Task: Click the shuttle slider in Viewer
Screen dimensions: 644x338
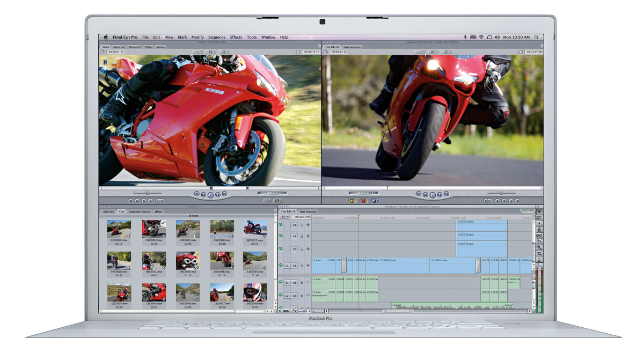Action: [147, 192]
